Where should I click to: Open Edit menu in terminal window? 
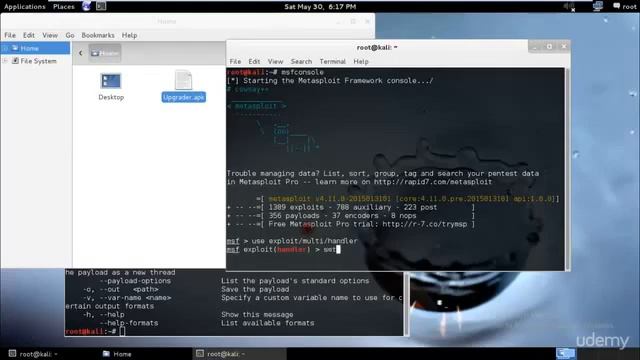pos(254,61)
